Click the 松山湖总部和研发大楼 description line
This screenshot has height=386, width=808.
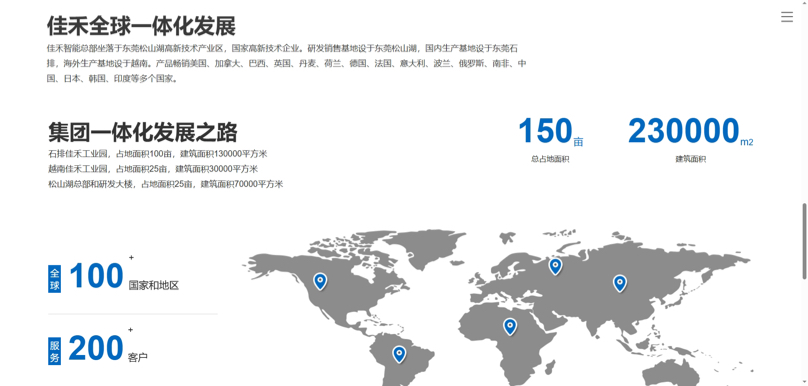click(x=165, y=184)
